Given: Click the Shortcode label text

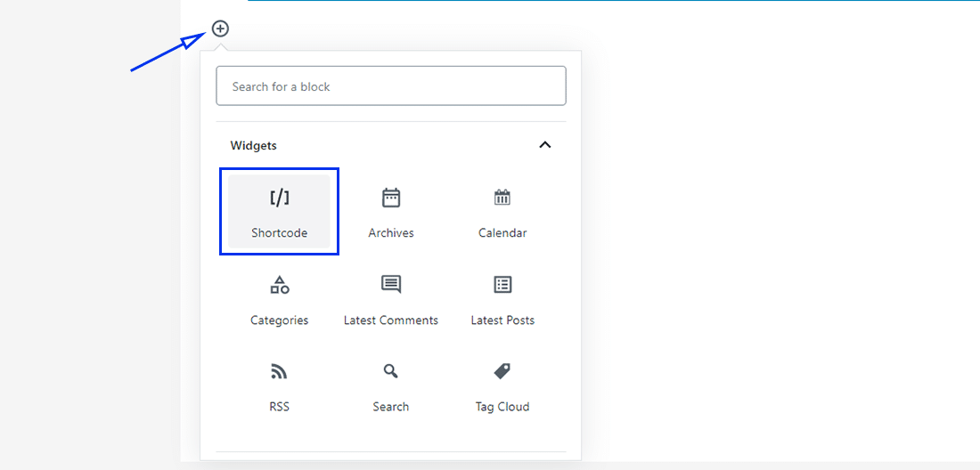Looking at the screenshot, I should [280, 233].
